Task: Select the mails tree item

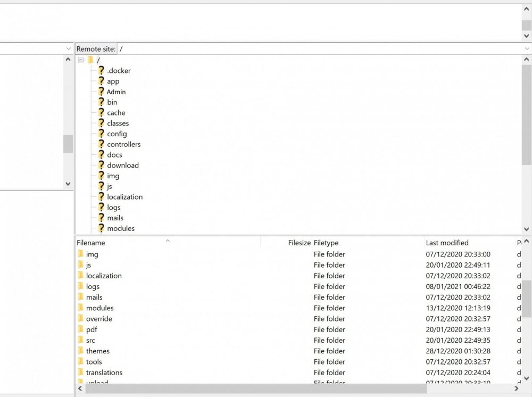Action: coord(115,218)
